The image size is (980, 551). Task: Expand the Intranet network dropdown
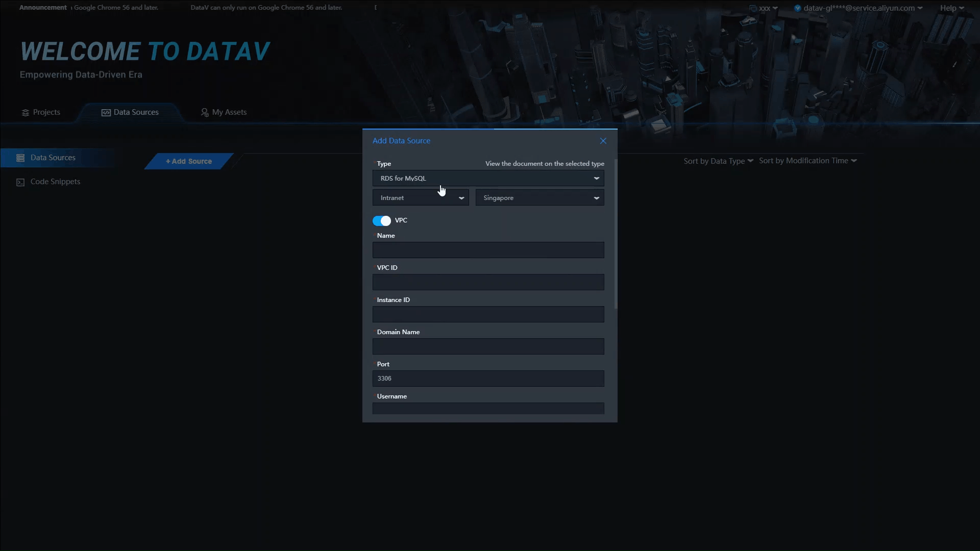tap(421, 198)
